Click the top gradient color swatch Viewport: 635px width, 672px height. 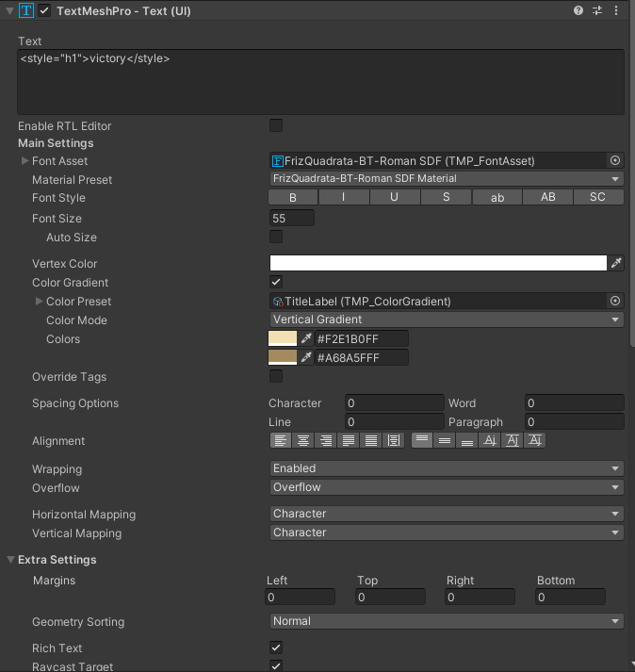[x=283, y=338]
